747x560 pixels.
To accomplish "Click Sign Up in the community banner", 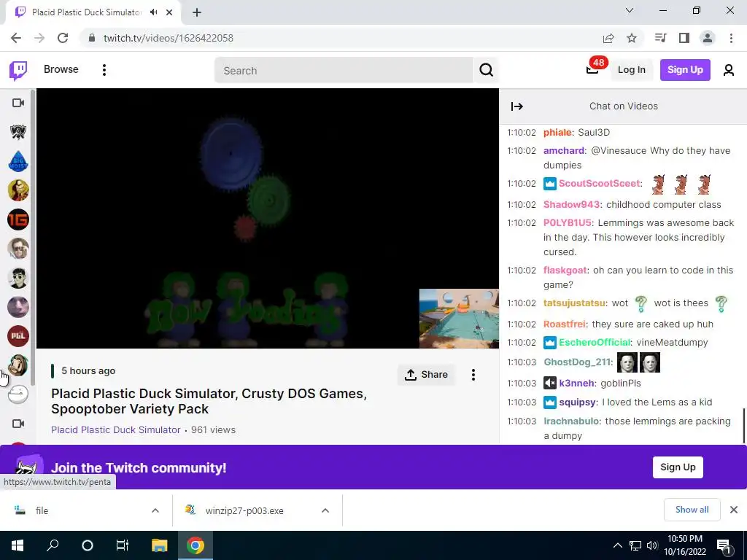I will [x=678, y=467].
